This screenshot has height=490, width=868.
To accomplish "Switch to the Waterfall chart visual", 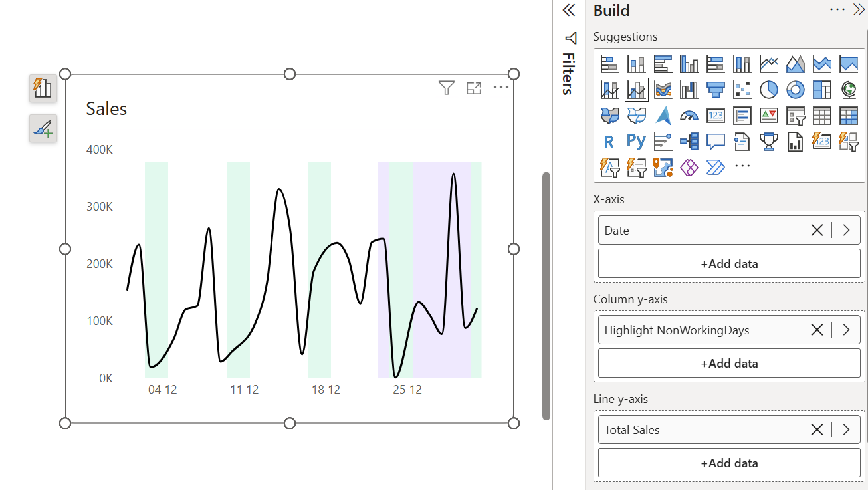I will pyautogui.click(x=689, y=90).
